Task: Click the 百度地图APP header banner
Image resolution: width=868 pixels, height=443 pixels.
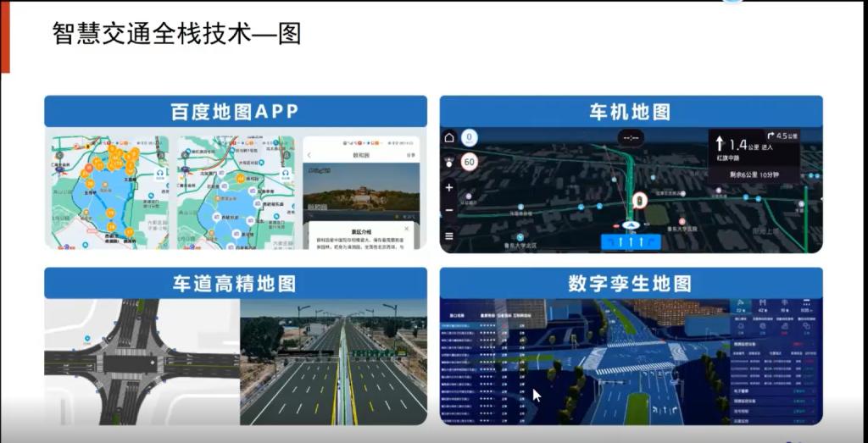Action: click(x=235, y=112)
